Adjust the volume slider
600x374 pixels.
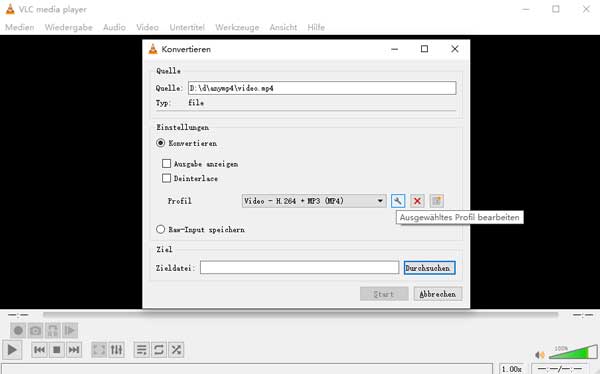573,352
